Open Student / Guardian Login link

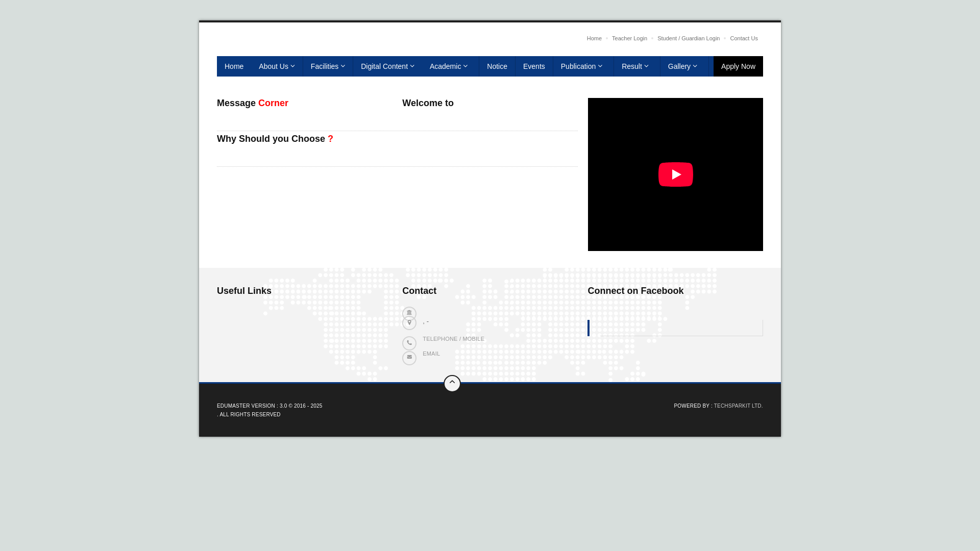coord(689,38)
